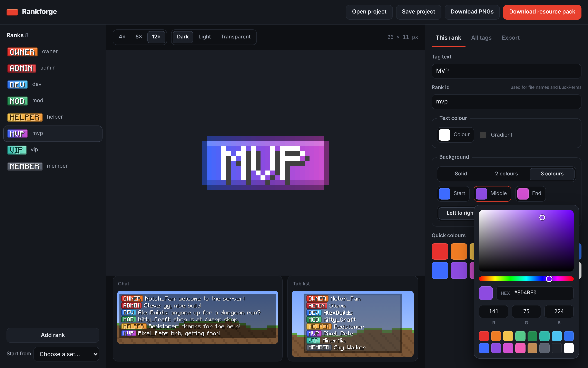Viewport: 588px width, 368px height.
Task: Choose the red Quick colours swatch
Action: [x=440, y=251]
